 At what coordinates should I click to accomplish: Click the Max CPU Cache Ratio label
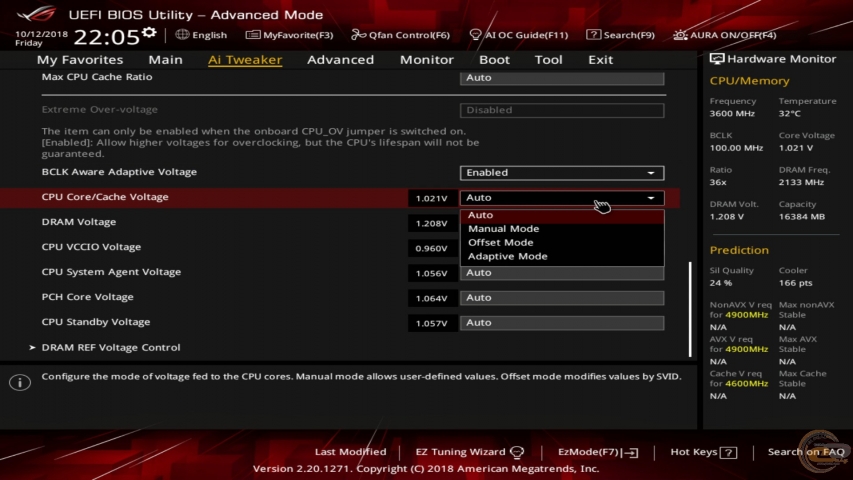(97, 77)
